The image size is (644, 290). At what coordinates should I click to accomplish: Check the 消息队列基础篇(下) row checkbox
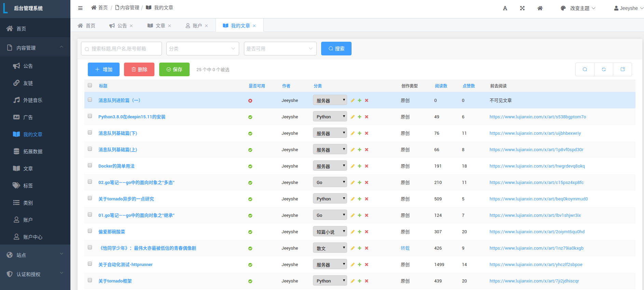pos(90,132)
